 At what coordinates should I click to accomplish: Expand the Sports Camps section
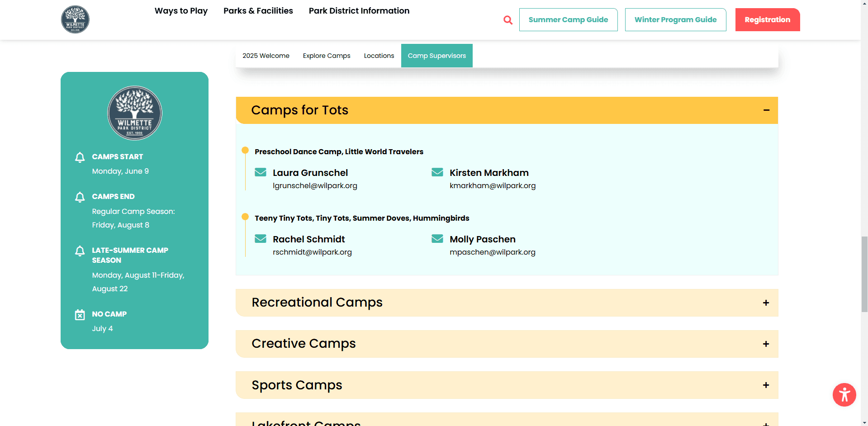[766, 385]
